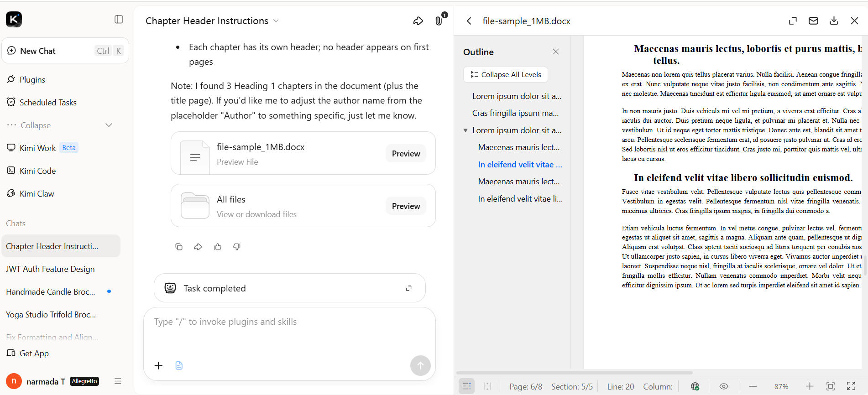Click the plus add attachment icon
This screenshot has height=395, width=868.
[158, 365]
